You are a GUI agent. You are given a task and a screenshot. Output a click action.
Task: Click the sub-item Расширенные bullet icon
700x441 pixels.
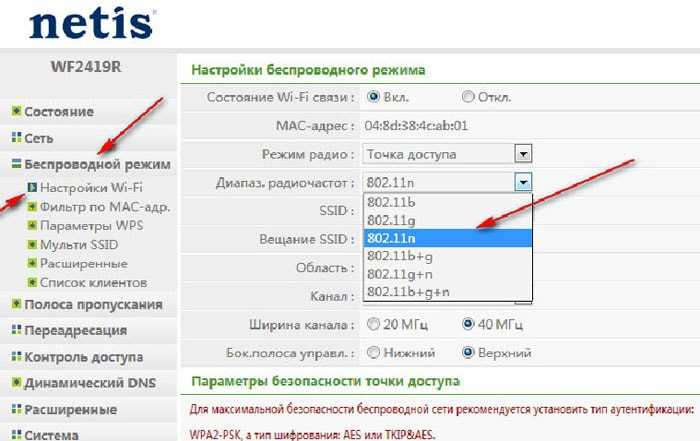point(32,263)
